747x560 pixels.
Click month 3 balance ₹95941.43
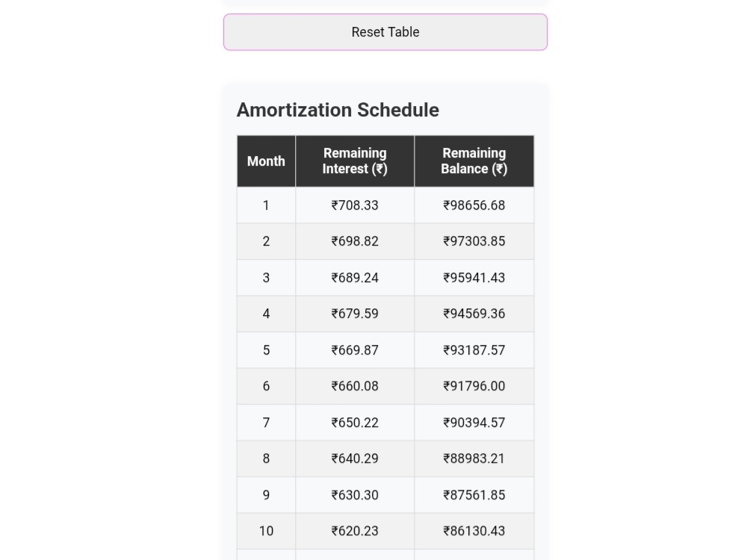pos(474,278)
